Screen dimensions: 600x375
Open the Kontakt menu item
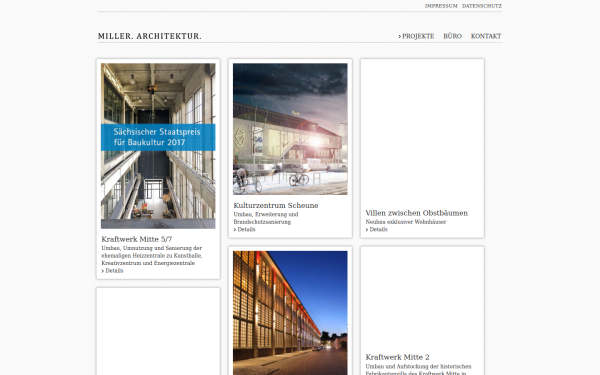pos(486,36)
